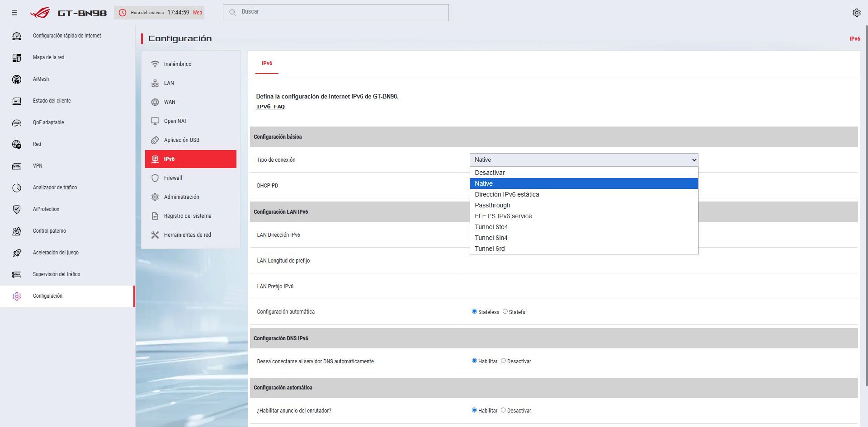Open the Firewall settings menu

(190, 178)
